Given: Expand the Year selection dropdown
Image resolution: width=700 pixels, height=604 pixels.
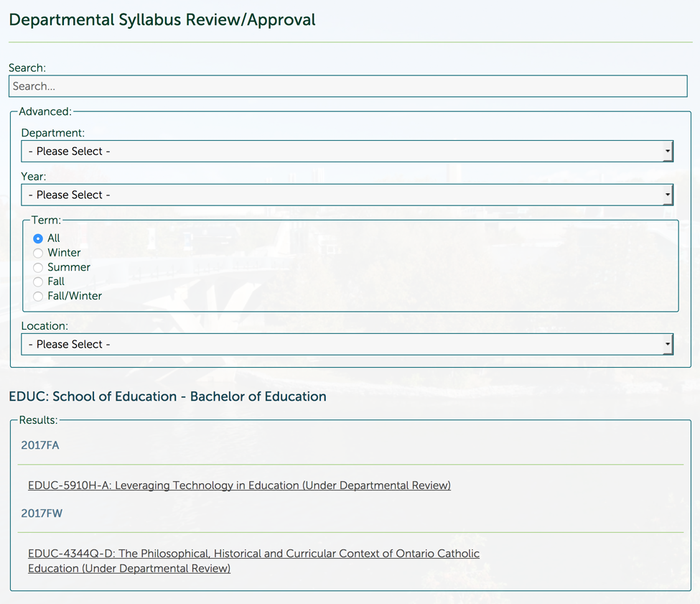Looking at the screenshot, I should pyautogui.click(x=347, y=195).
